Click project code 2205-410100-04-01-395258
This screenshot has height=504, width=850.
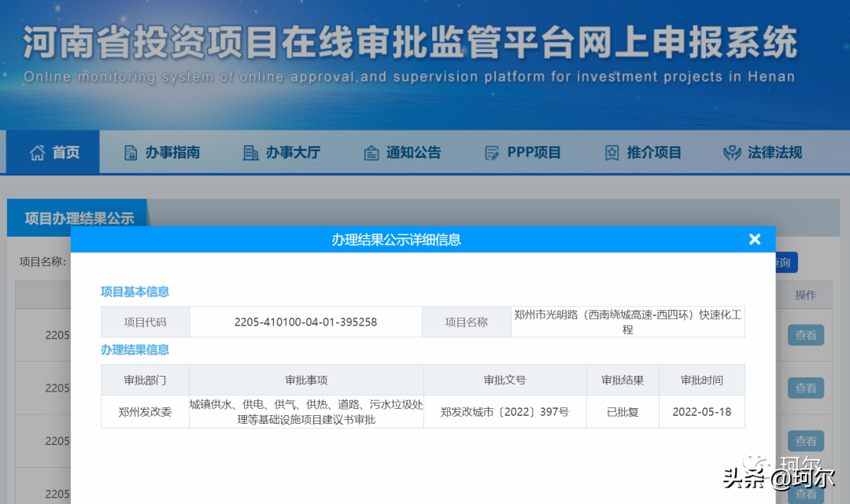point(305,322)
